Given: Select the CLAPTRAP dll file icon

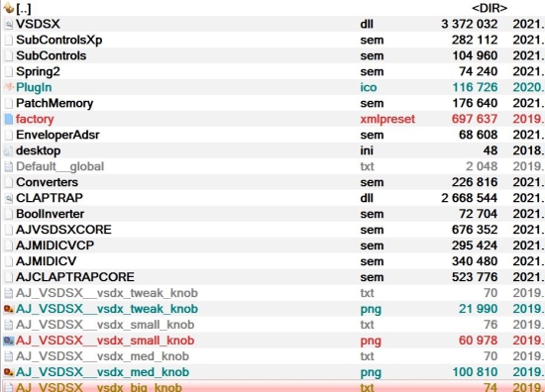Looking at the screenshot, I should (x=9, y=198).
